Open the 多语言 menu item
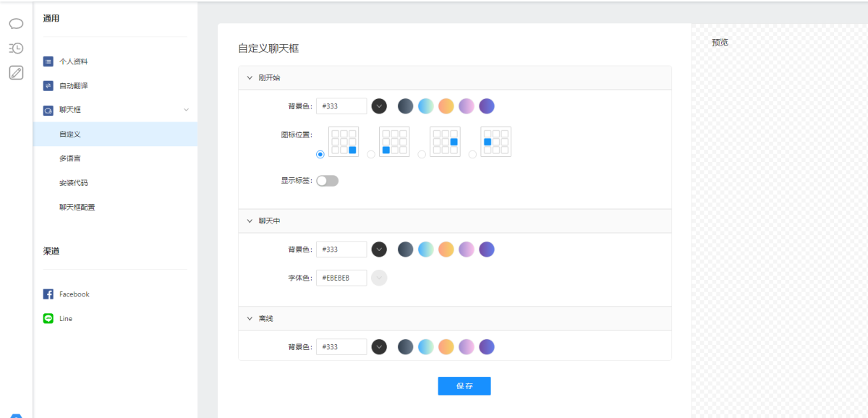 (x=70, y=158)
